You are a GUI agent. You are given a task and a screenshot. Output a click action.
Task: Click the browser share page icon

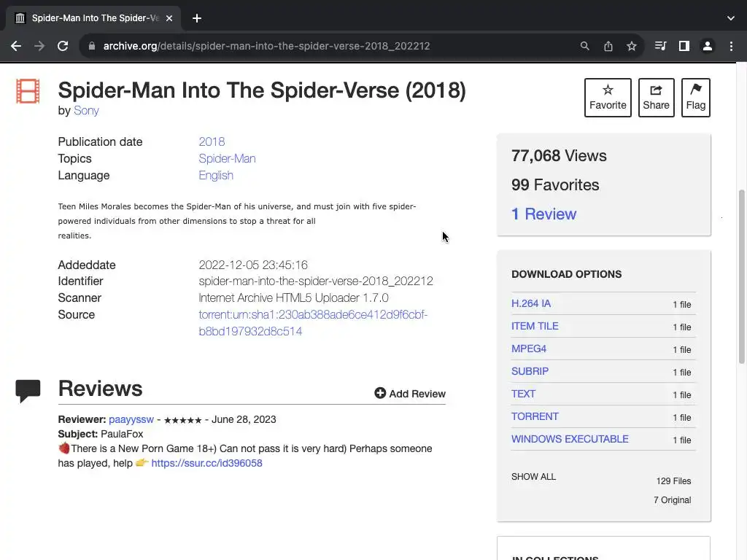(x=608, y=46)
